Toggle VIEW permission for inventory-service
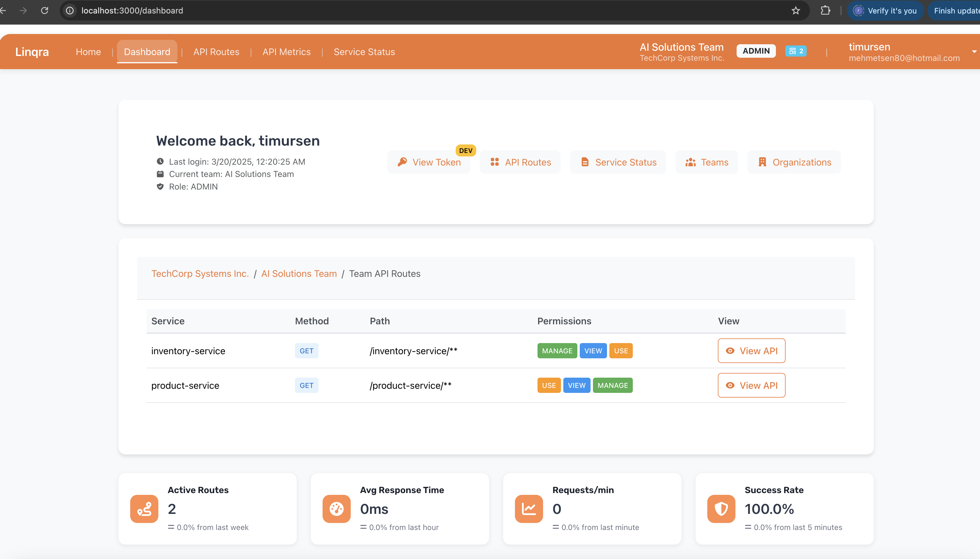The height and width of the screenshot is (559, 980). tap(593, 350)
